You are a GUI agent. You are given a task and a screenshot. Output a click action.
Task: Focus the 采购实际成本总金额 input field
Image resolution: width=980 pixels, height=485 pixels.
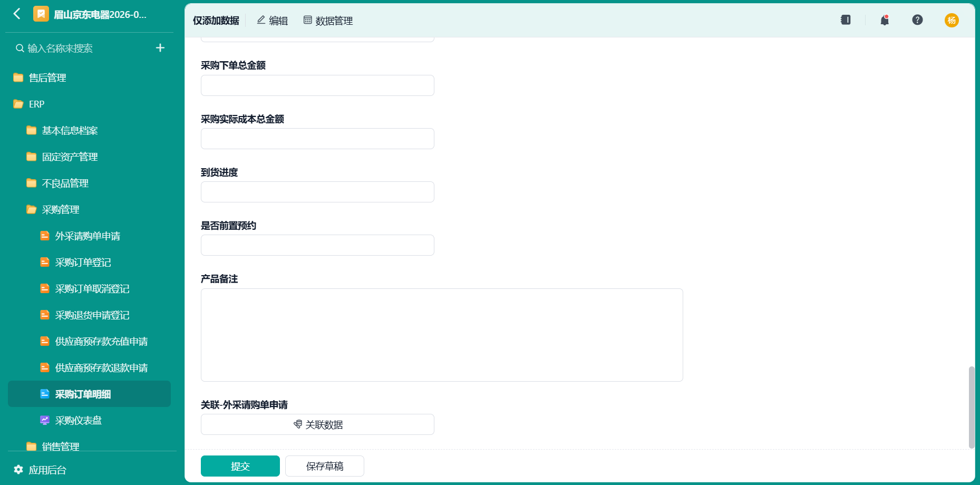point(317,139)
